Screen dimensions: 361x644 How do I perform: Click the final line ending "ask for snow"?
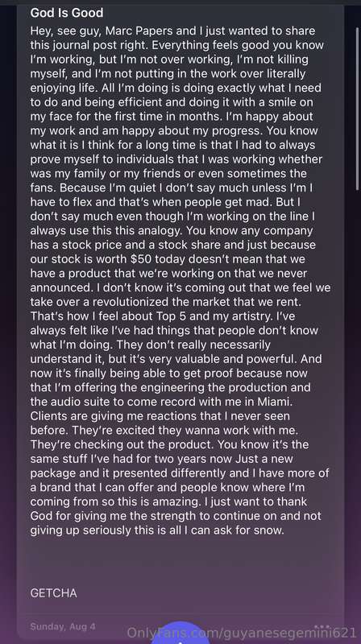(157, 530)
